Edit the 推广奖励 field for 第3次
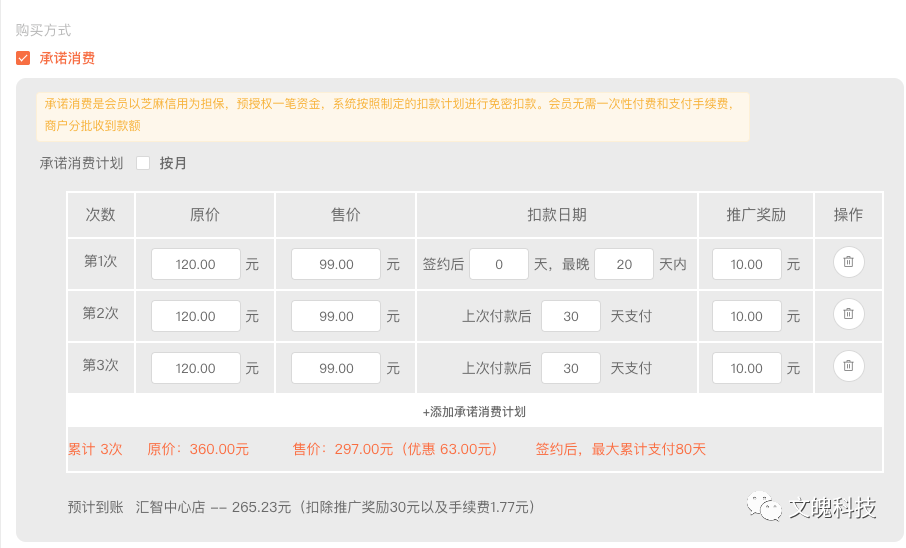Viewport: 906px width, 548px height. (x=747, y=368)
